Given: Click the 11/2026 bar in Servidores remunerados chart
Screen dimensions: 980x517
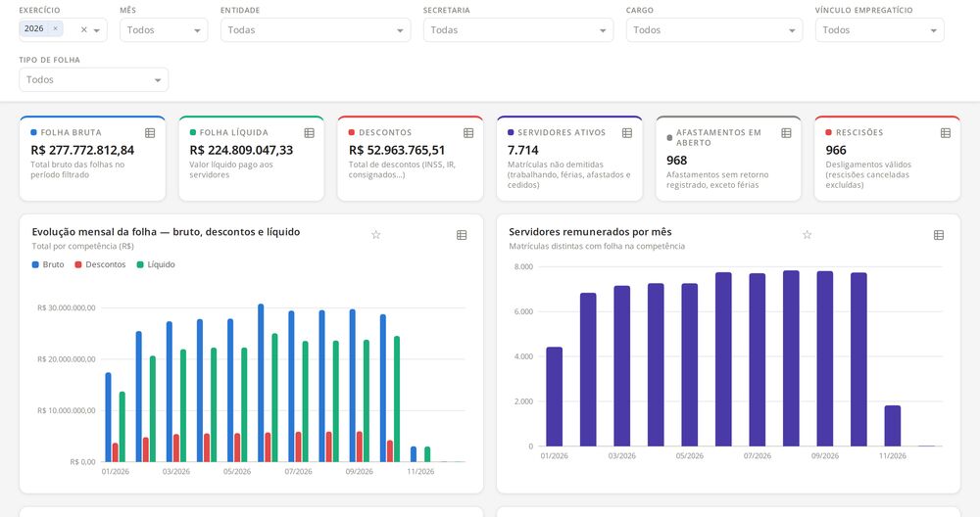Looking at the screenshot, I should coord(893,426).
